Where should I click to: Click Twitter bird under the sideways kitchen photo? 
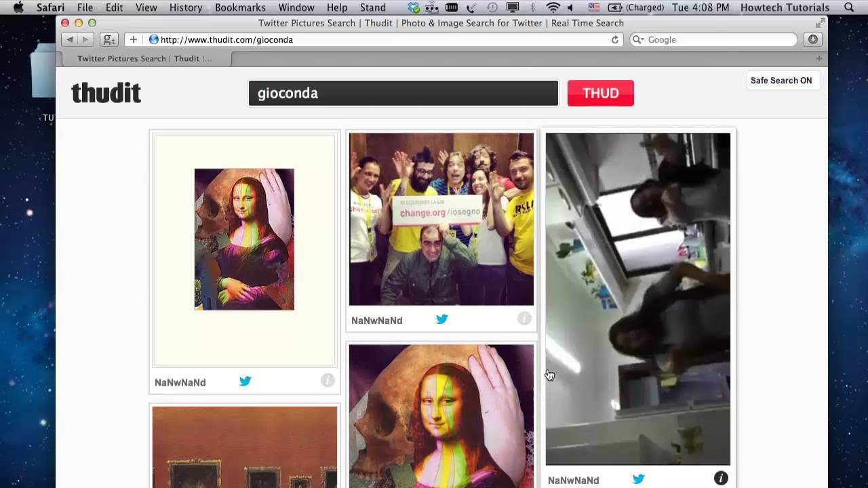639,479
